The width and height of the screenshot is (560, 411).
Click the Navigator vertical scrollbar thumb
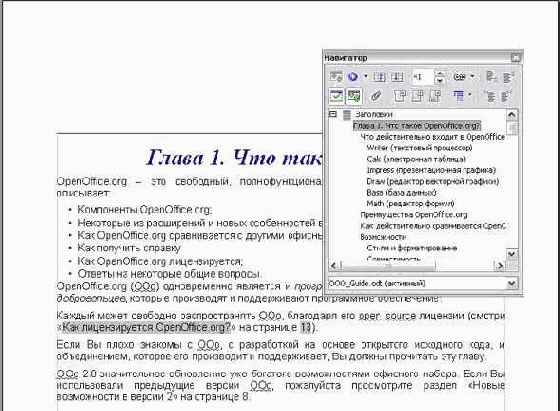(x=512, y=128)
